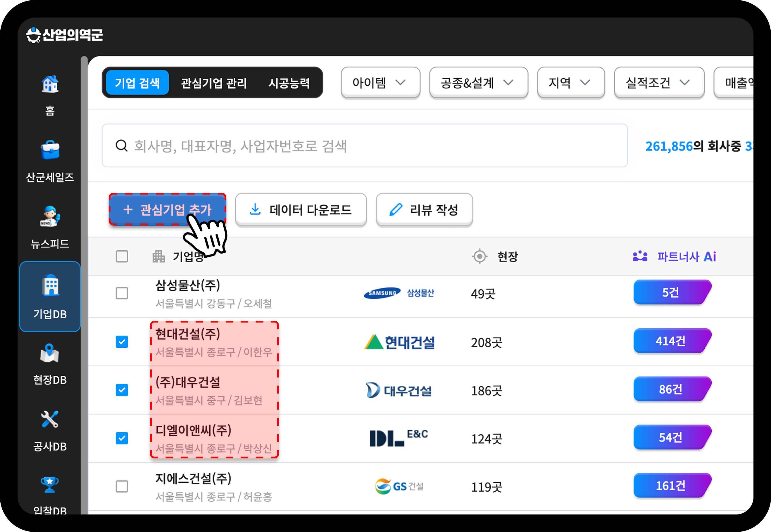Click company name 디엘이앤씨(주)

tap(193, 430)
